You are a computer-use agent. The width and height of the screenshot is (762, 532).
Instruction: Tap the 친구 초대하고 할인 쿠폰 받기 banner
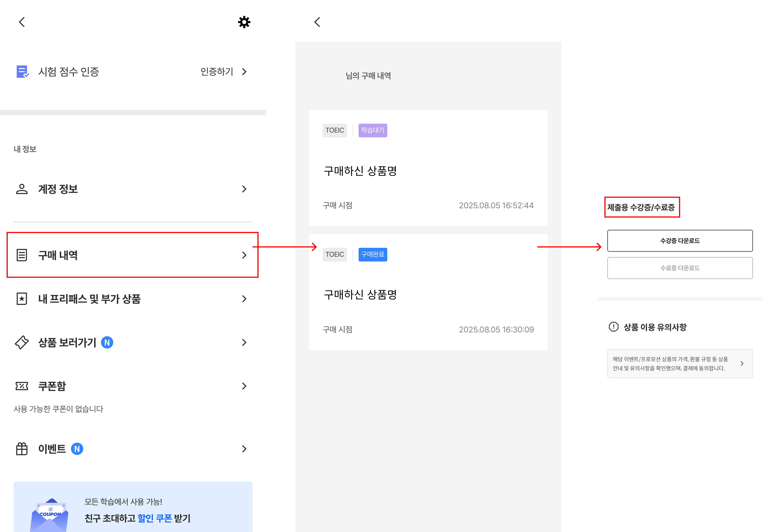click(133, 507)
